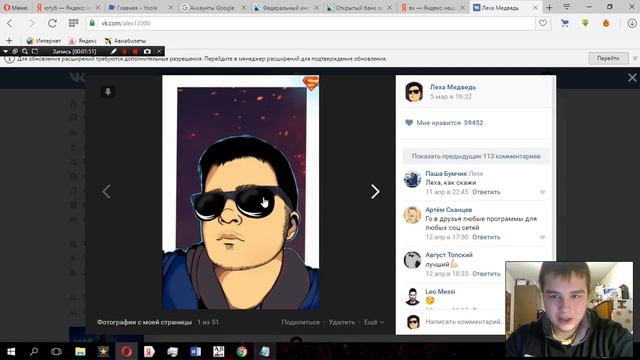
Task: Reload the current page
Action: 52,23
